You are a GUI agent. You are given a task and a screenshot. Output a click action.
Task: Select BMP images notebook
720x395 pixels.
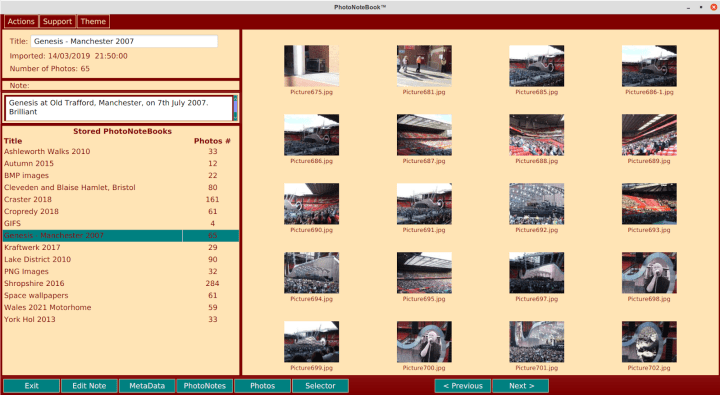[121, 175]
